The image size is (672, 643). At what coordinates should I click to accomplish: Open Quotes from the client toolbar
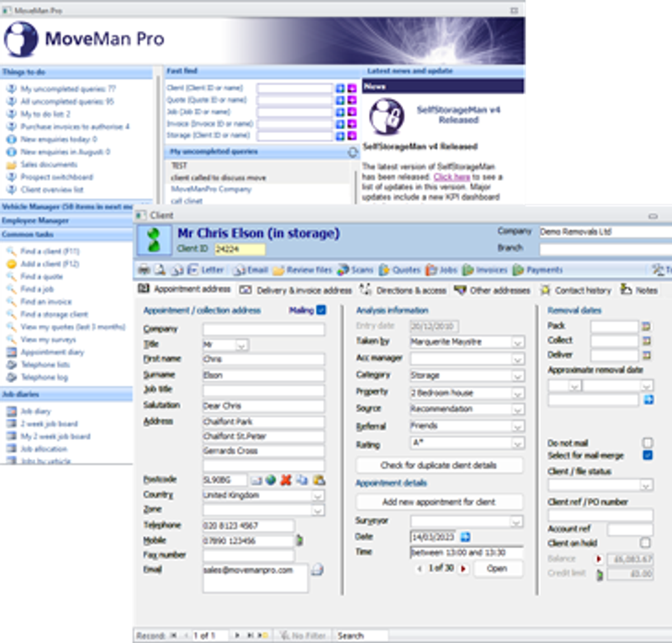(x=399, y=270)
